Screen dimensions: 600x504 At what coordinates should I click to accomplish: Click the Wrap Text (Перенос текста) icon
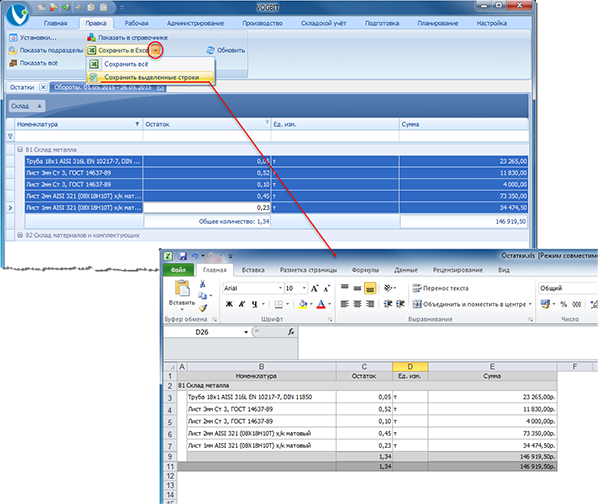(x=416, y=288)
